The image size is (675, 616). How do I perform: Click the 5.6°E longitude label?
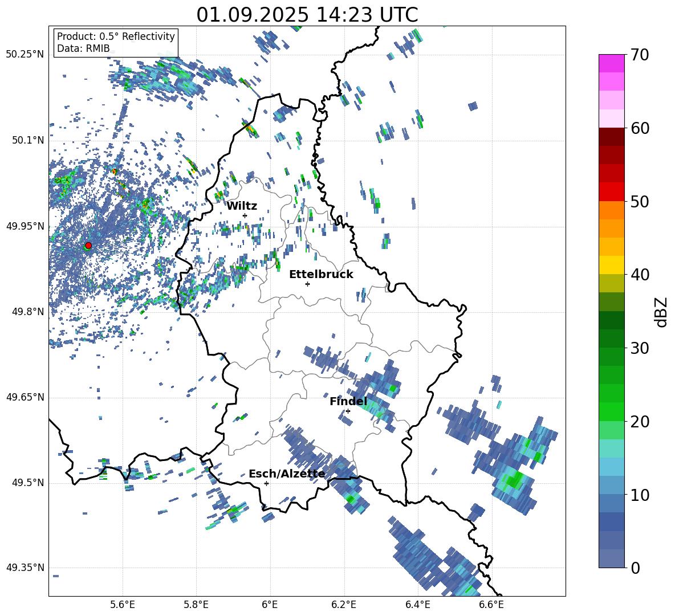123,605
